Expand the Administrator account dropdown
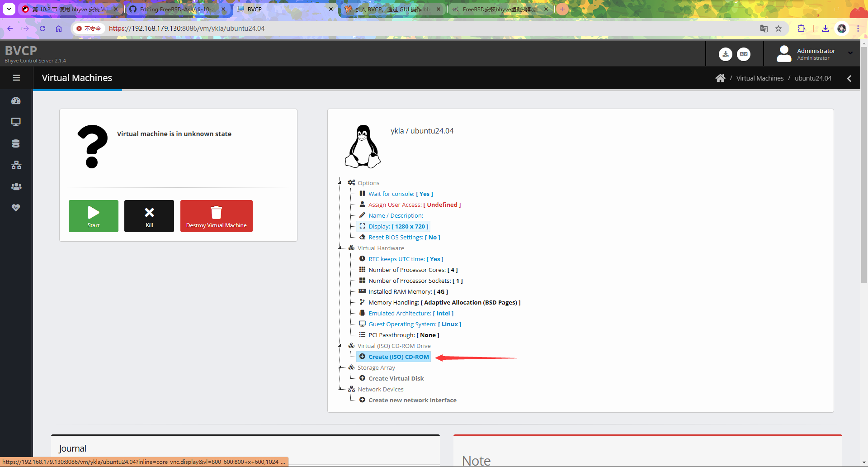 coord(850,53)
